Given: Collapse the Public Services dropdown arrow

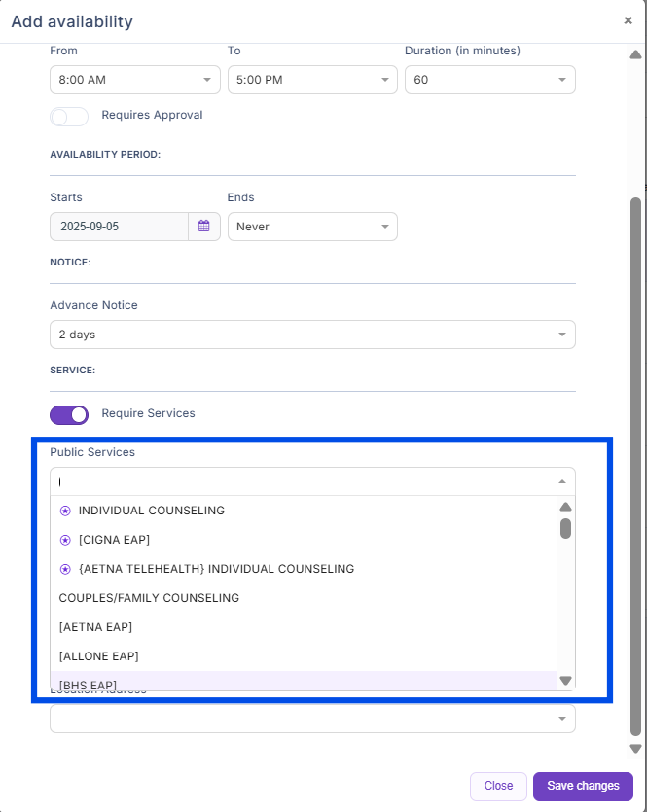Looking at the screenshot, I should [561, 481].
